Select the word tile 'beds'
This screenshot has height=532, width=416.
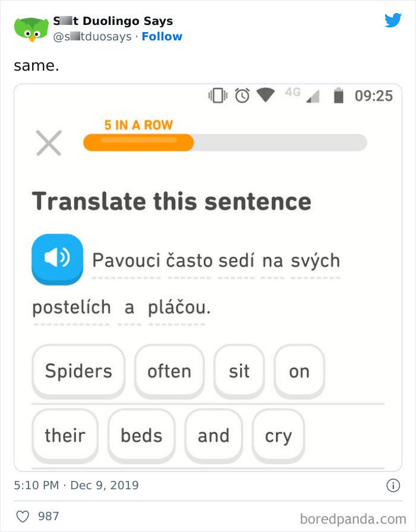click(x=141, y=435)
